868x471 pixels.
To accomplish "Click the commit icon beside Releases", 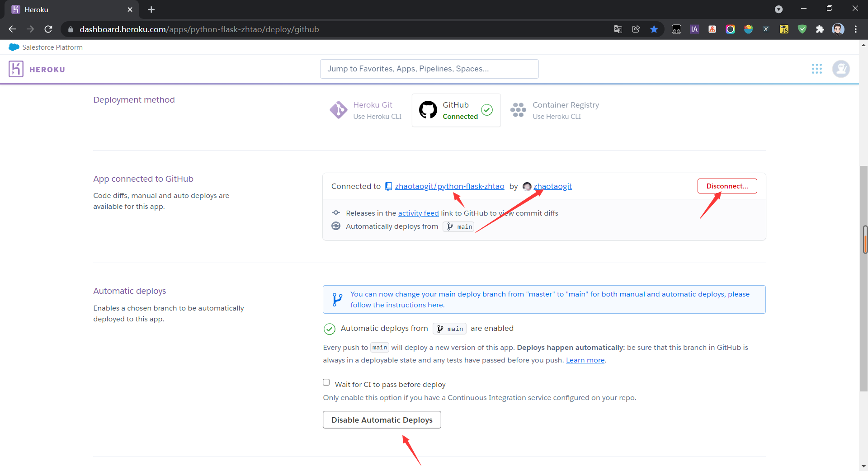I will click(336, 213).
